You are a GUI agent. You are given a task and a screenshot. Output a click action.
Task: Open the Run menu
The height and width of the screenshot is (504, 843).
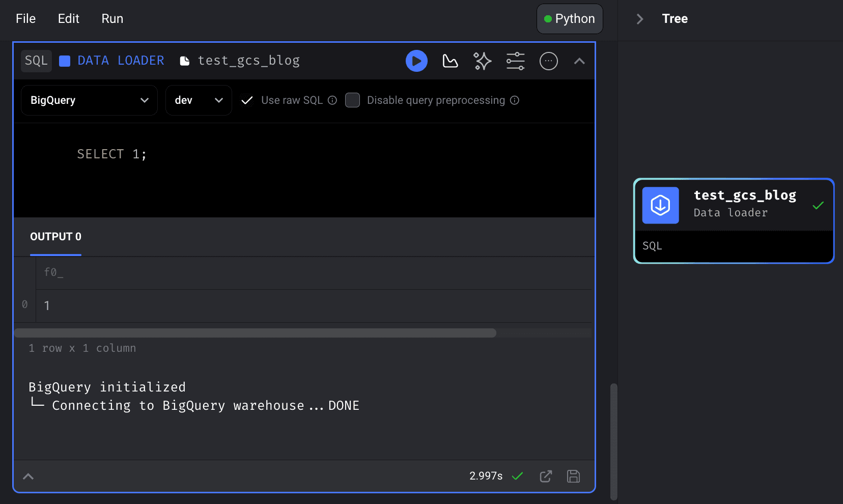113,19
